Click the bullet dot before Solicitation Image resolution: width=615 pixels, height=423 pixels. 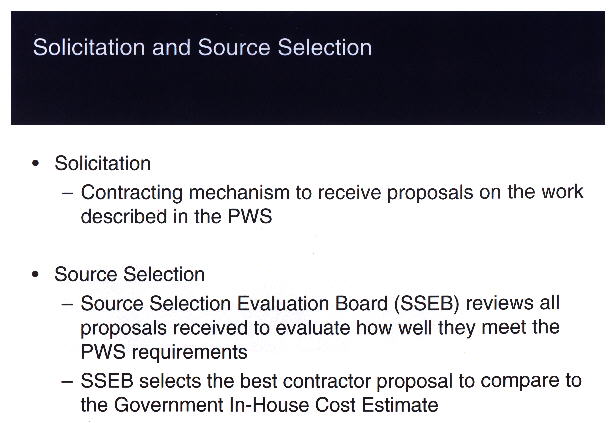[36, 163]
